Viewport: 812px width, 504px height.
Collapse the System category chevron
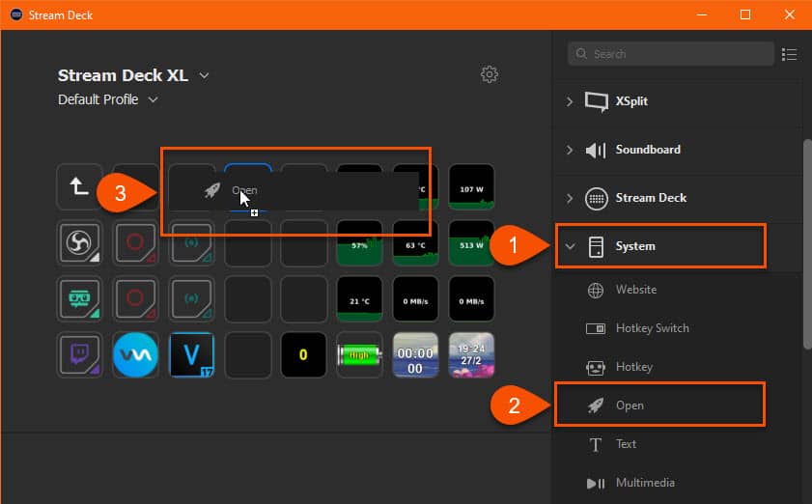point(571,246)
